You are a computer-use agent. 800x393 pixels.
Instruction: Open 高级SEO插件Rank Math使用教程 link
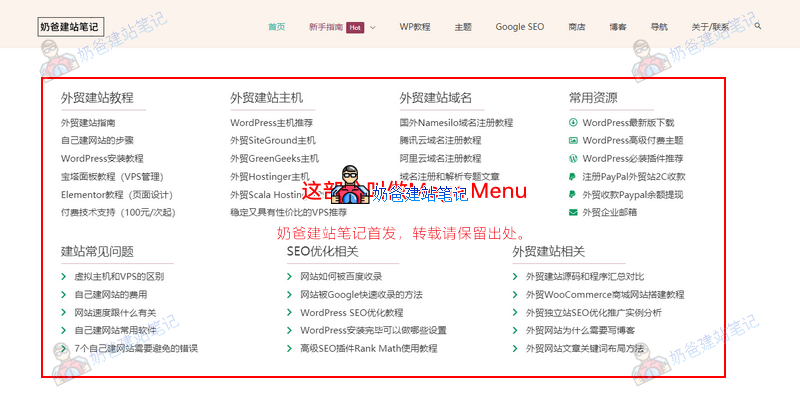point(369,349)
